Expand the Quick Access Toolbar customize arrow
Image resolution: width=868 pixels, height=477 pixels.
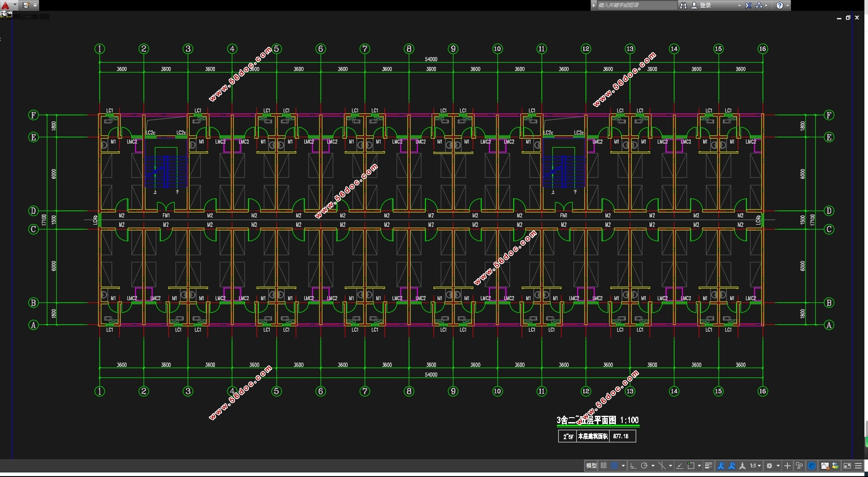(35, 5)
